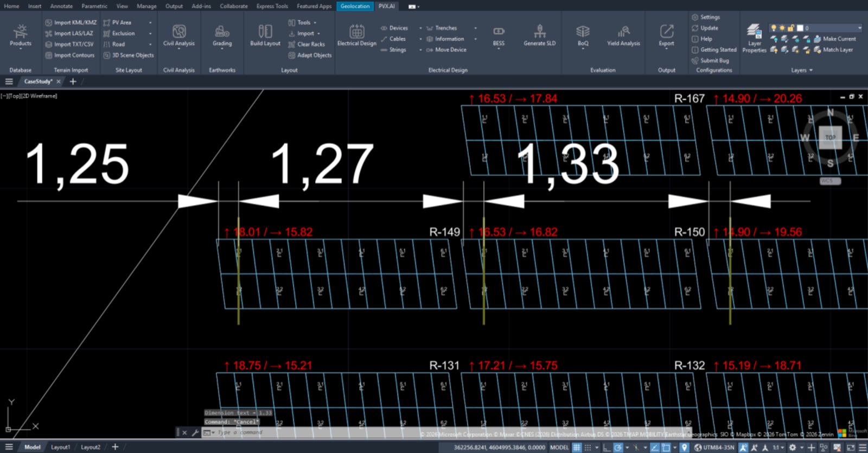The image size is (868, 453).
Task: Click Adapt Objects tool
Action: [310, 55]
